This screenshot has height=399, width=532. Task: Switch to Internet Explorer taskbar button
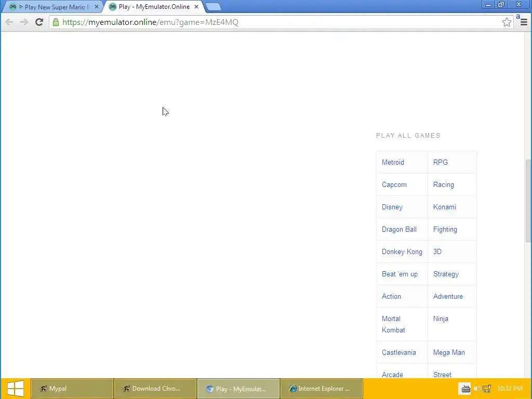pos(321,389)
